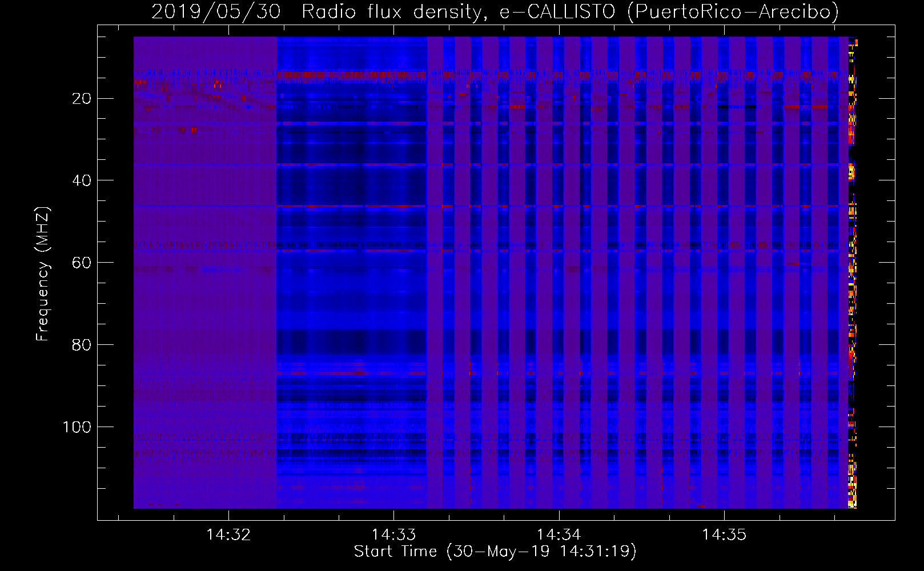
Task: Click the time tick label 14:35
Action: click(x=724, y=534)
